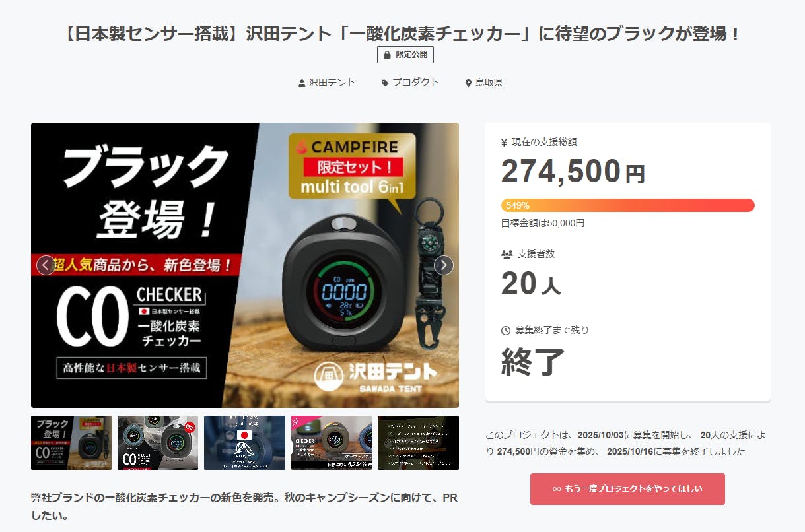Click もう一度プロジェクトをやってほしい button
Viewport: 805px width, 532px height.
[627, 489]
